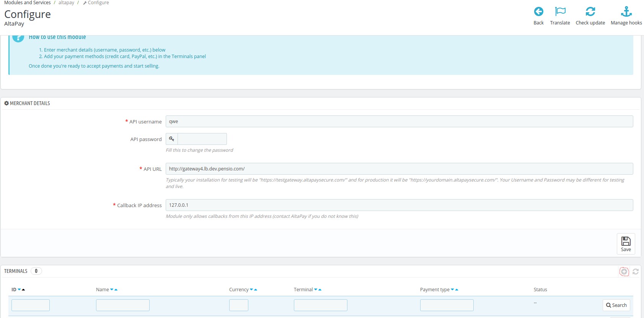Click the key icon beside API password
644x318 pixels.
(x=172, y=139)
